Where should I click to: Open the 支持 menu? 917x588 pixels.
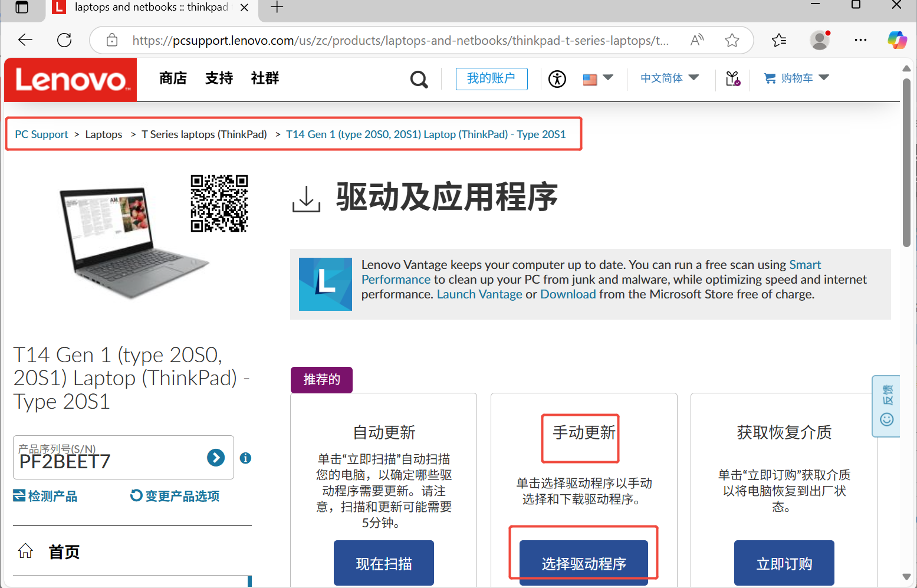tap(219, 78)
